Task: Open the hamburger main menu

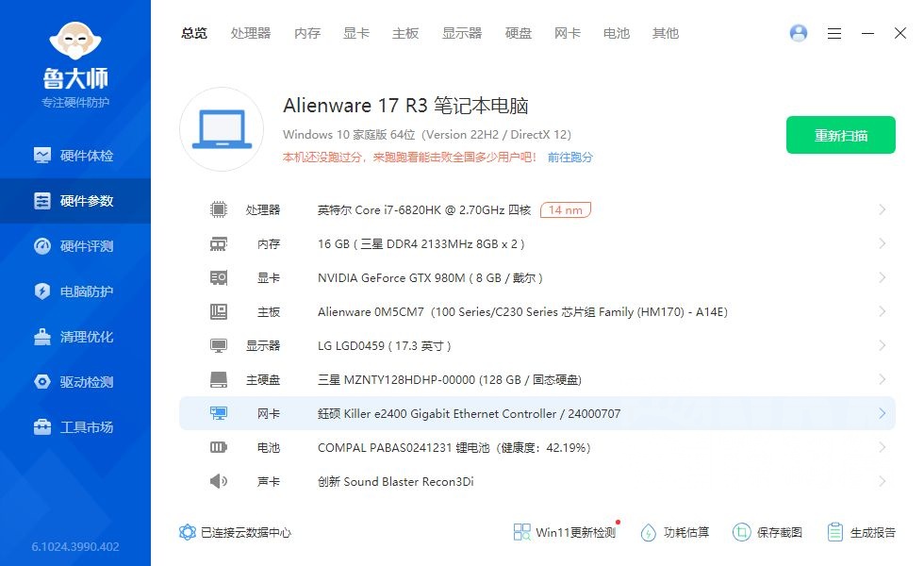Action: (x=833, y=34)
